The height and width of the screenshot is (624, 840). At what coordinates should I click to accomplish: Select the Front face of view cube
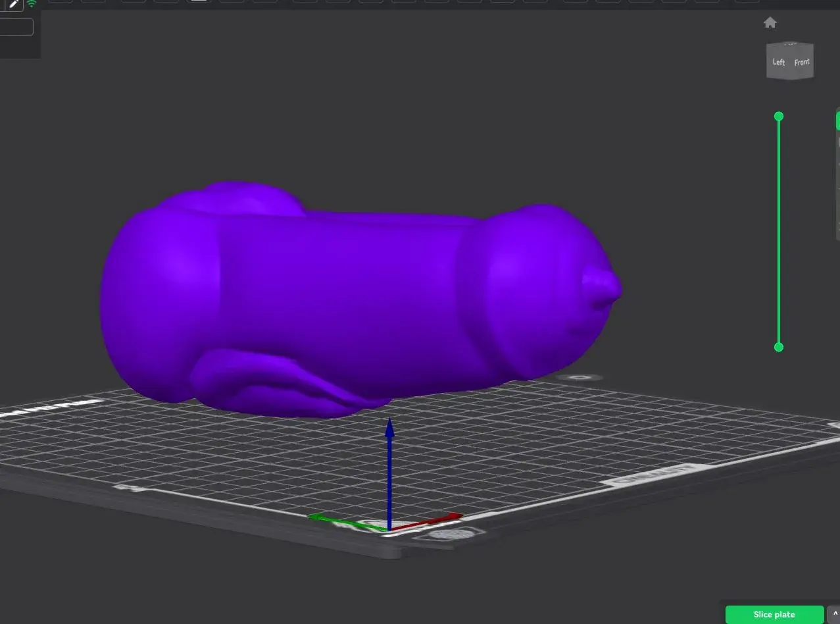click(x=801, y=63)
